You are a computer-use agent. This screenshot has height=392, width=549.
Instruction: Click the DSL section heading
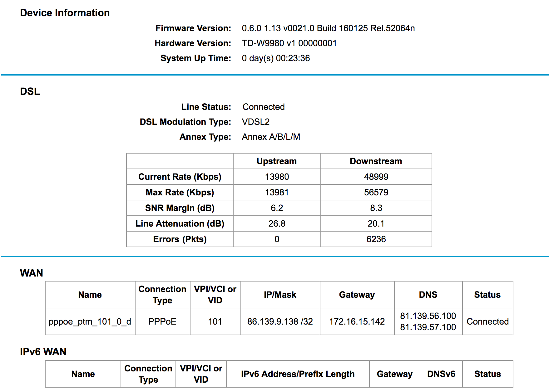(x=30, y=91)
